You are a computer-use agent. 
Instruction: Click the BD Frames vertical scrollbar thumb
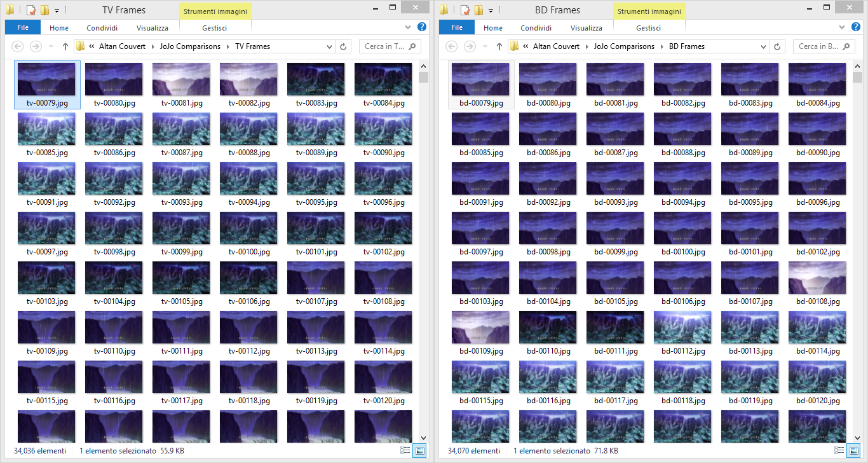pos(858,78)
